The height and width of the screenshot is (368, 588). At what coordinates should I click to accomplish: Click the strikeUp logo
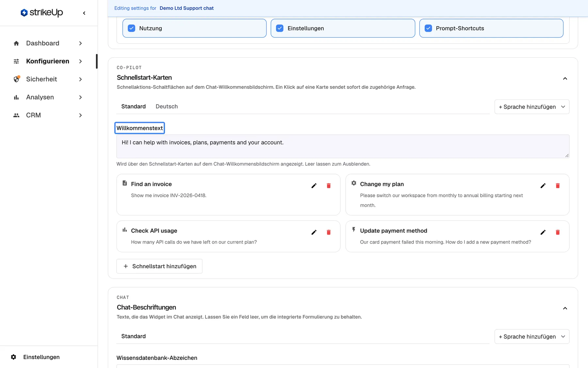[x=42, y=12]
